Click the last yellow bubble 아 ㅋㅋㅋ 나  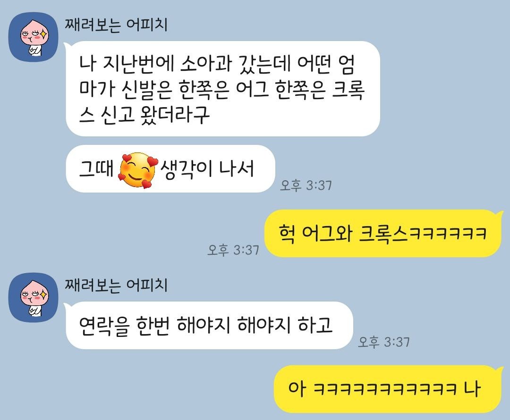coord(387,389)
